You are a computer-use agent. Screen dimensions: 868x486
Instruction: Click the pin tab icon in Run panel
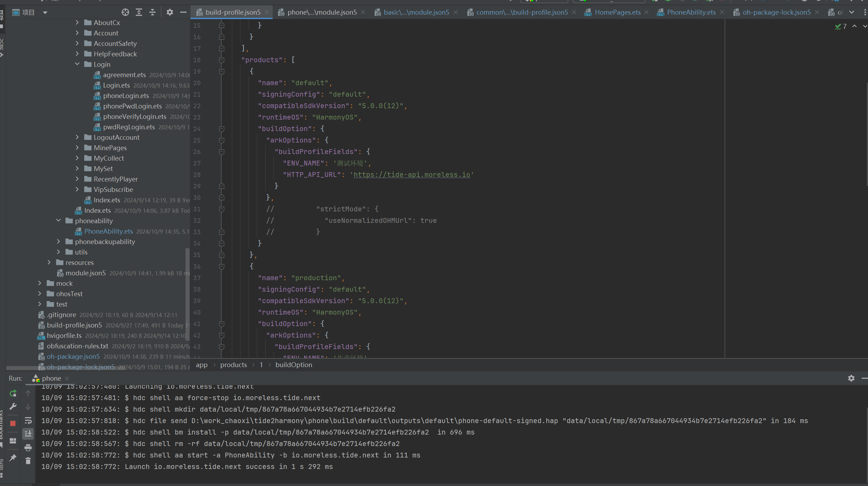point(13,457)
